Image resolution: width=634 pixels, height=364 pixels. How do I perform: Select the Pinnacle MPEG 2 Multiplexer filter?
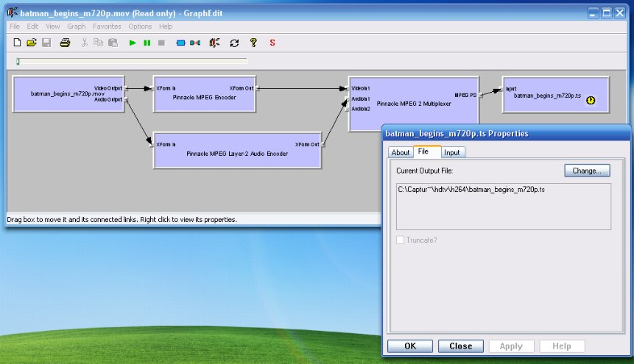(x=414, y=104)
